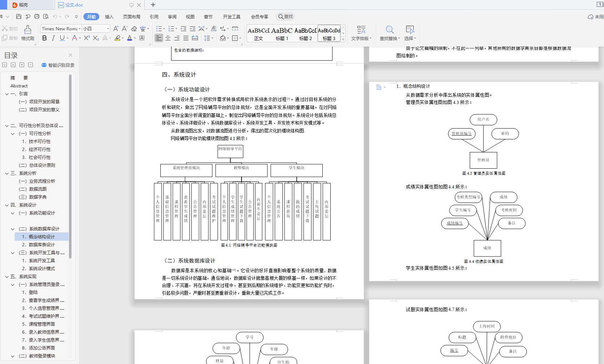
Task: Increase font size with the A+ icon
Action: [x=116, y=29]
